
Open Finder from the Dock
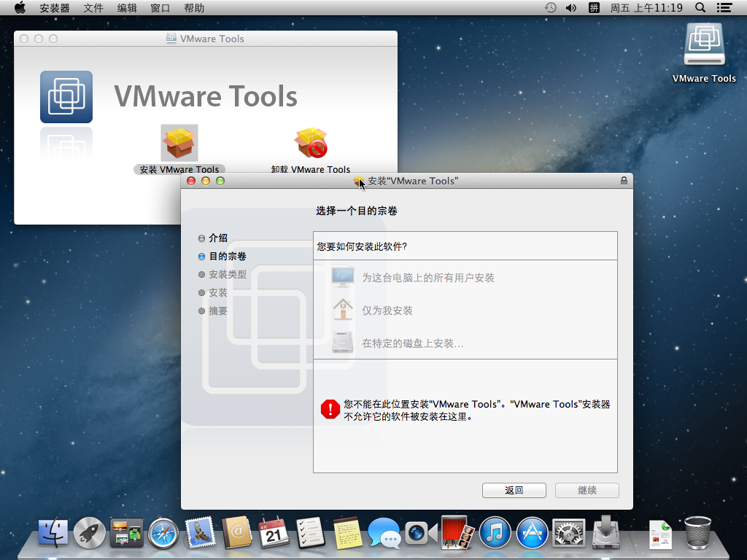[52, 532]
